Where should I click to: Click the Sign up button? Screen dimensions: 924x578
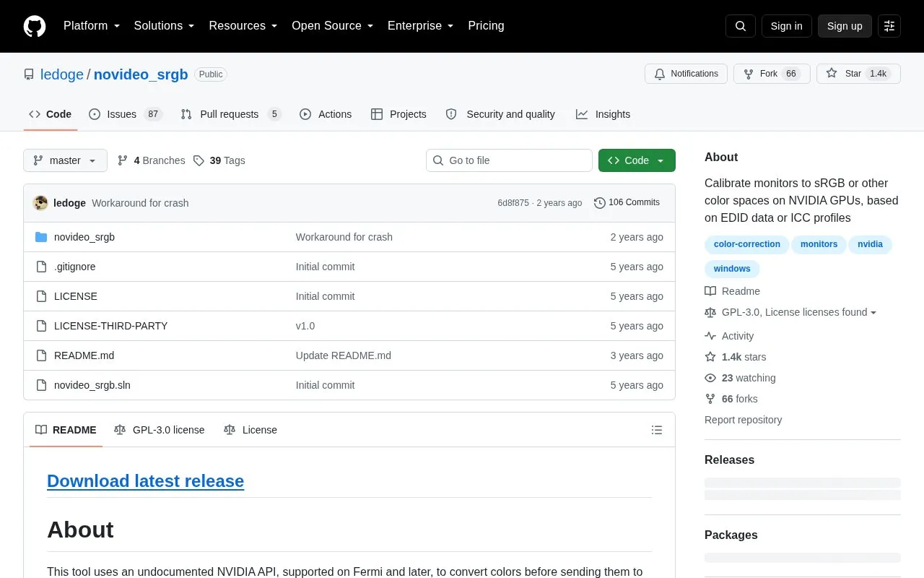pyautogui.click(x=845, y=26)
